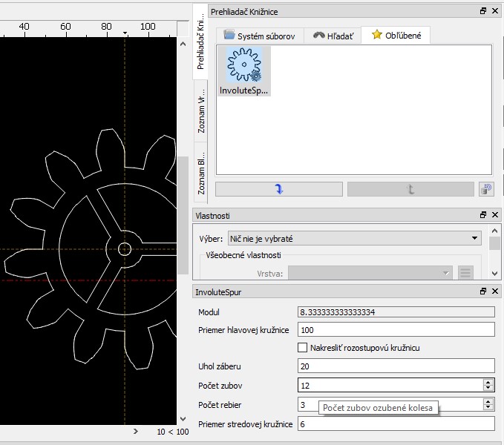Select the InvoluteSpur gear library item
Image resolution: width=504 pixels, height=445 pixels.
click(244, 71)
